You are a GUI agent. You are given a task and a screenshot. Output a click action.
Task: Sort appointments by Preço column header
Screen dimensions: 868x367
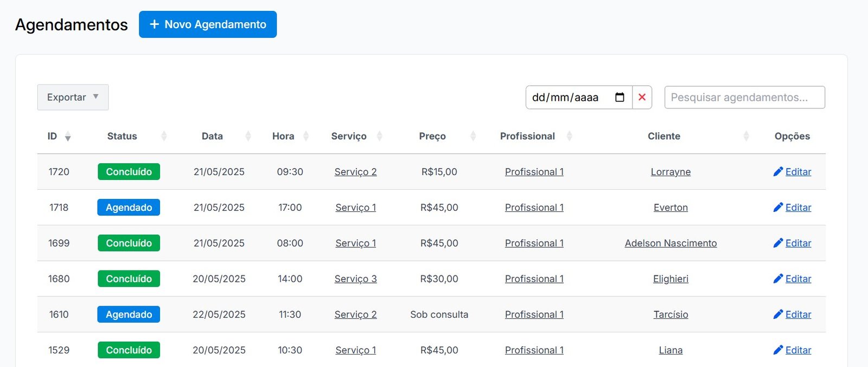pyautogui.click(x=432, y=137)
